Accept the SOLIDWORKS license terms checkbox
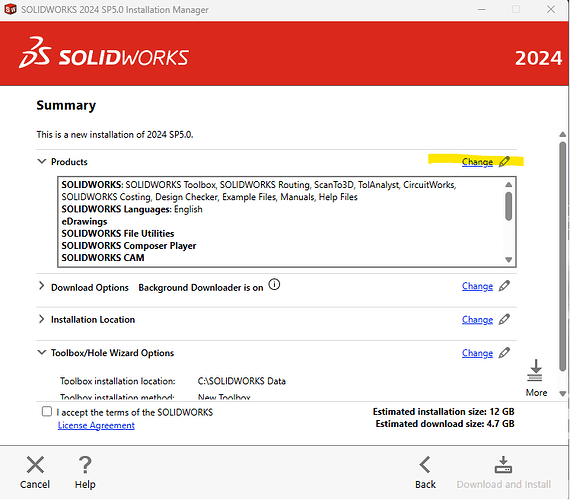Image resolution: width=570 pixels, height=500 pixels. 47,412
